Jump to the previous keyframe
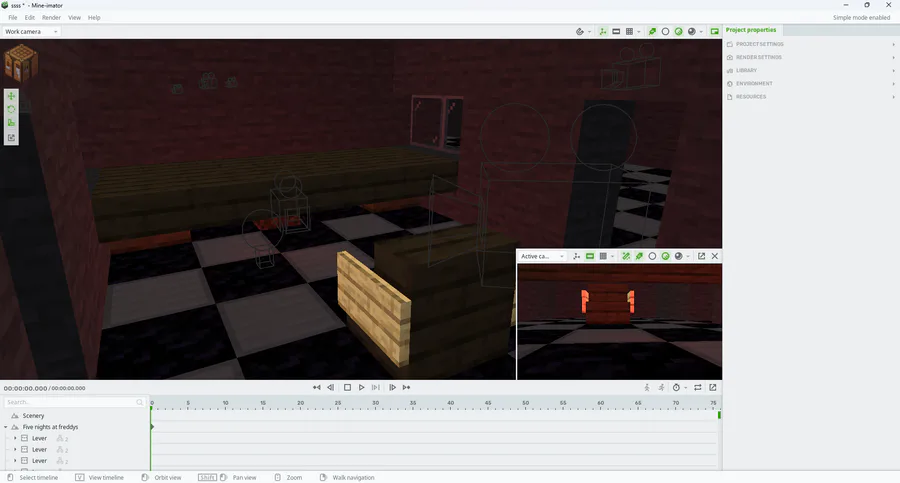Screen dimensions: 900x483 click(317, 388)
